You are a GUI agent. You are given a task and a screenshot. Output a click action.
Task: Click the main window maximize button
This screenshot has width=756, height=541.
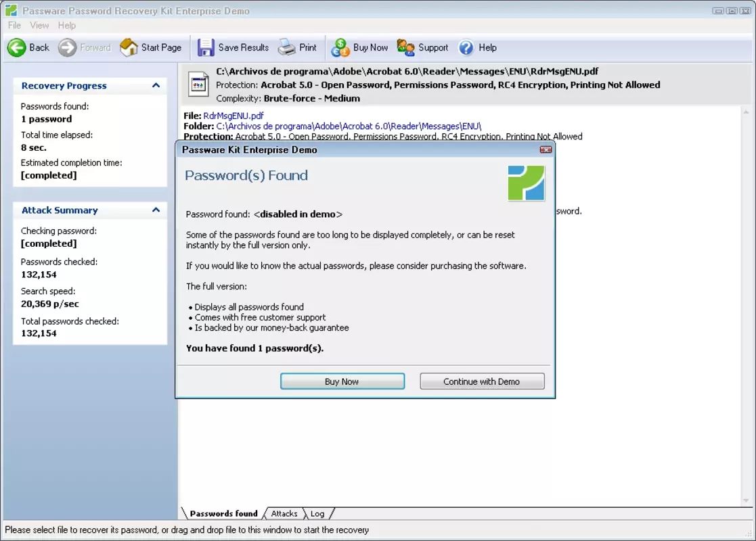[732, 11]
